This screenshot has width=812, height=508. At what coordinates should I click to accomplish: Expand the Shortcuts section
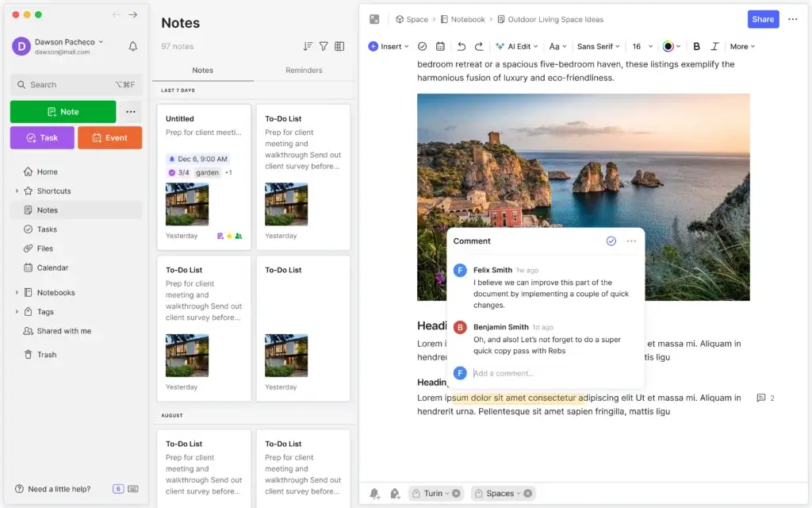click(17, 190)
